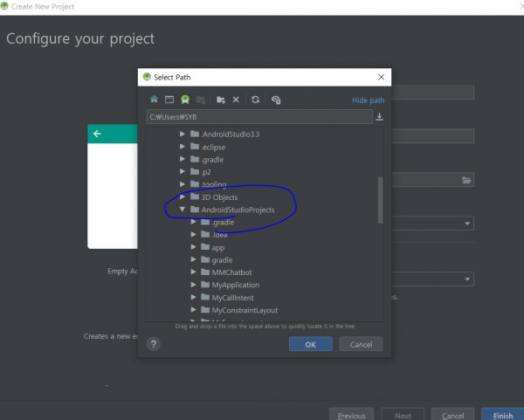Click second text field in Create New Project form

click(433, 136)
